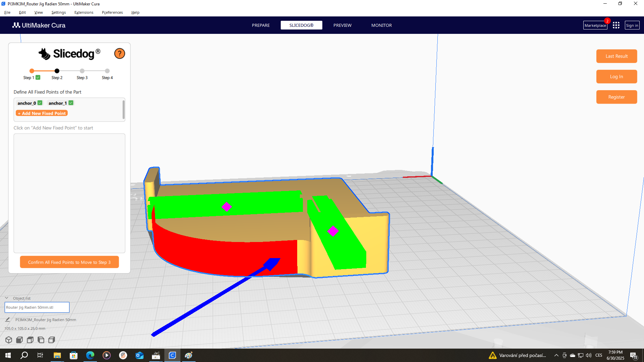
Task: Click the Step 1 green checkmark
Action: point(38,77)
